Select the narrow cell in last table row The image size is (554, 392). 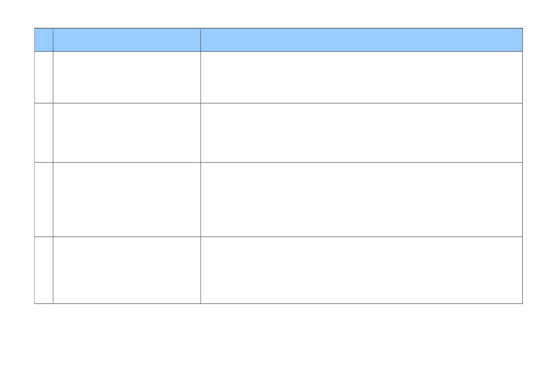pyautogui.click(x=44, y=270)
